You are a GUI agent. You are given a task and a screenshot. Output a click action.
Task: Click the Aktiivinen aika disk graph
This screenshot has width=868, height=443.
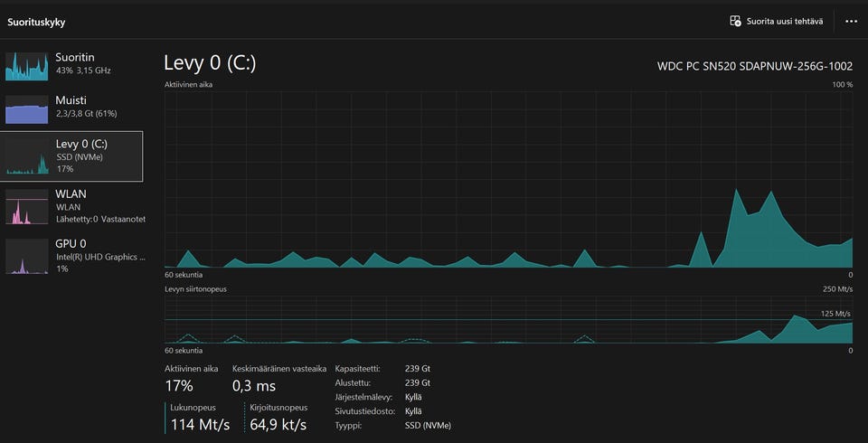coord(509,179)
